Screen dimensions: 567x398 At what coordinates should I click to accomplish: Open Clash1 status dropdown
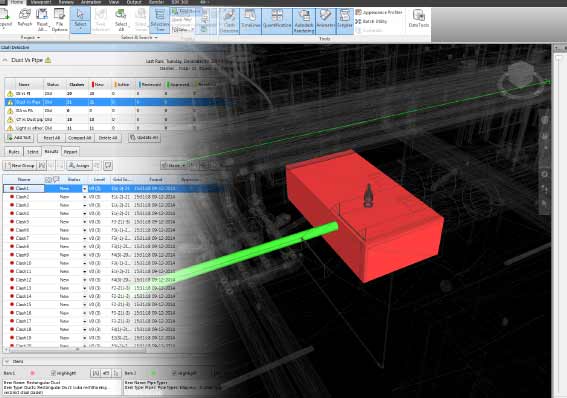pos(84,188)
